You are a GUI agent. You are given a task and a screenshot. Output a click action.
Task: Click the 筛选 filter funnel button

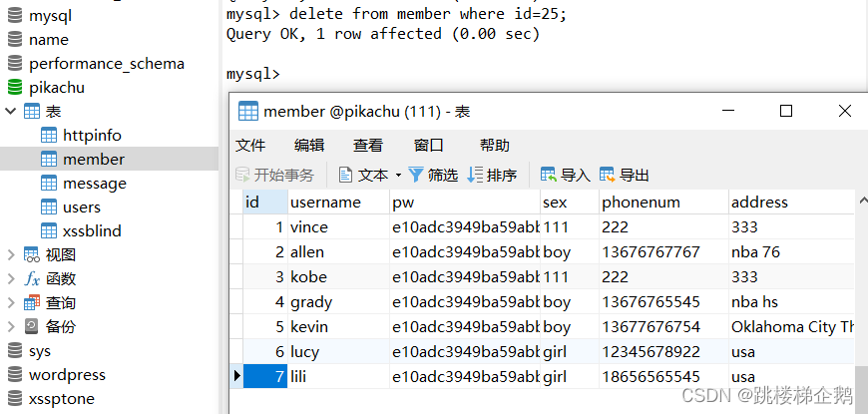coord(433,176)
